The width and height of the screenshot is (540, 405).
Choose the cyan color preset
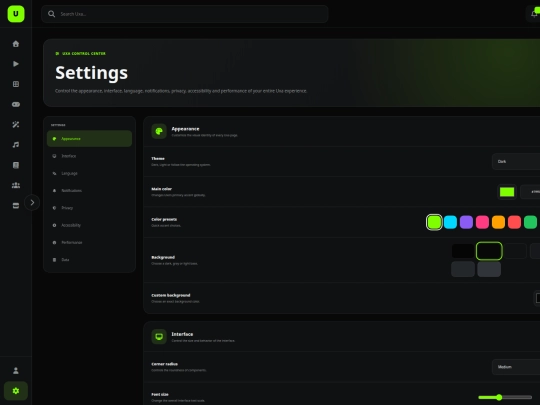pos(450,222)
